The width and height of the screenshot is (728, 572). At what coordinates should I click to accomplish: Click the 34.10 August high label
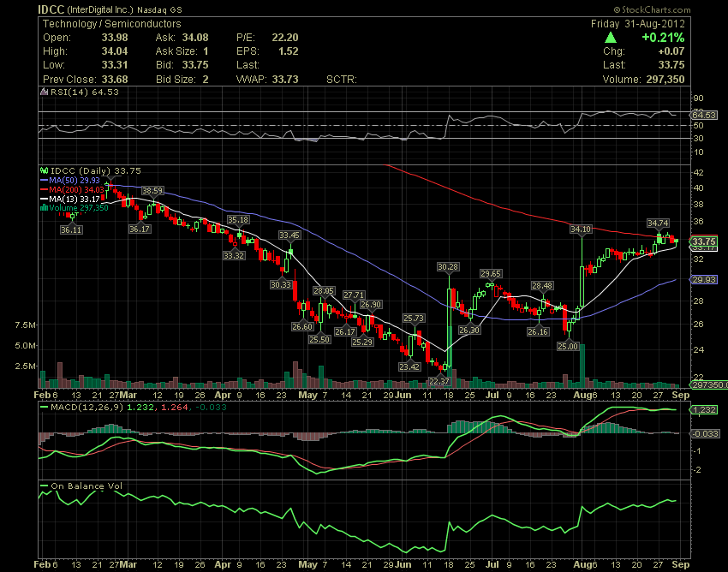(x=581, y=229)
